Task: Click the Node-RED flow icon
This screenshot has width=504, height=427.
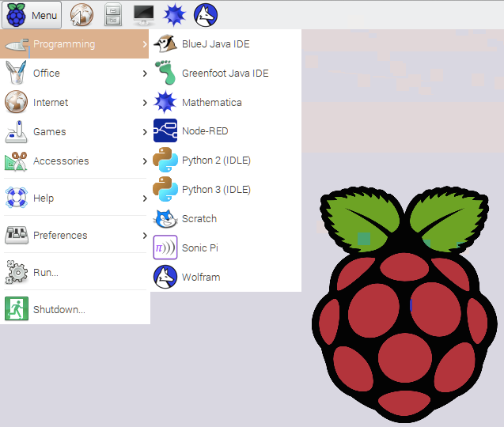Action: [x=165, y=130]
